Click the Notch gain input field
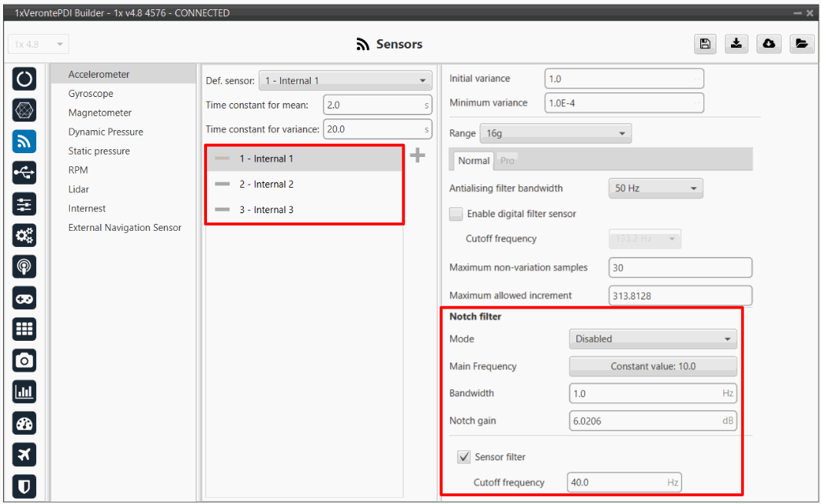821x504 pixels. click(645, 421)
